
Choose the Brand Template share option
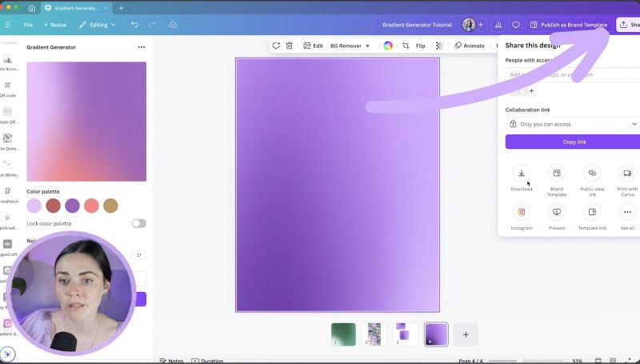pos(557,180)
